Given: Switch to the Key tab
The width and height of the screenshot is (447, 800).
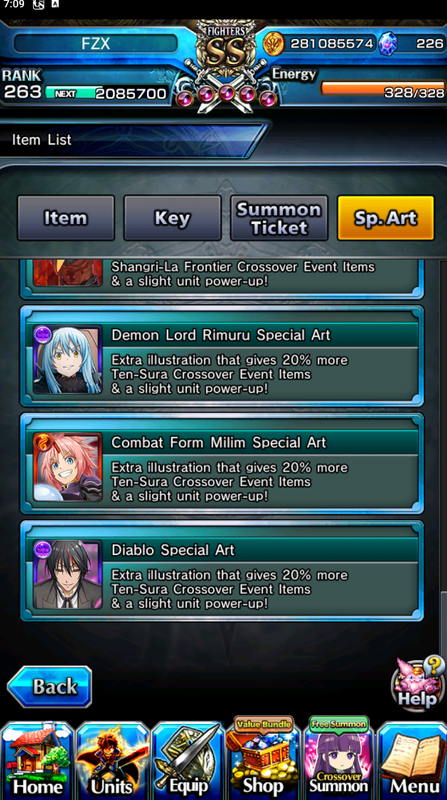Looking at the screenshot, I should tap(172, 218).
